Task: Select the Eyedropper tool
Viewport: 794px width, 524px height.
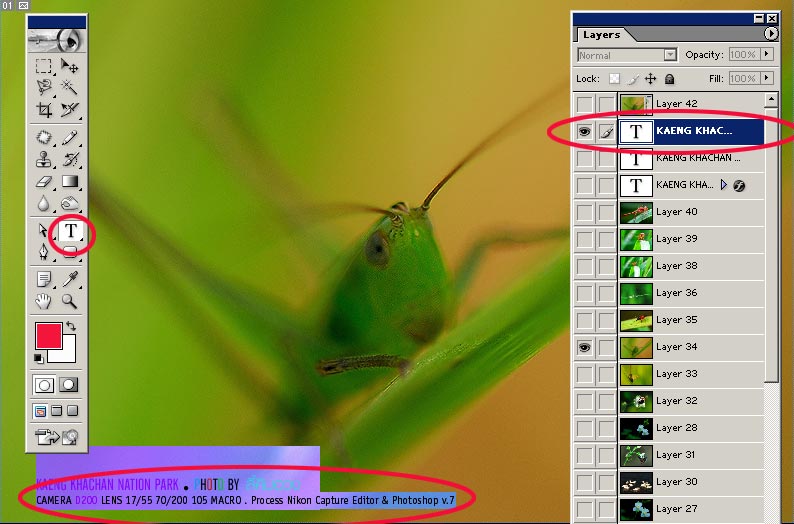Action: pos(70,278)
